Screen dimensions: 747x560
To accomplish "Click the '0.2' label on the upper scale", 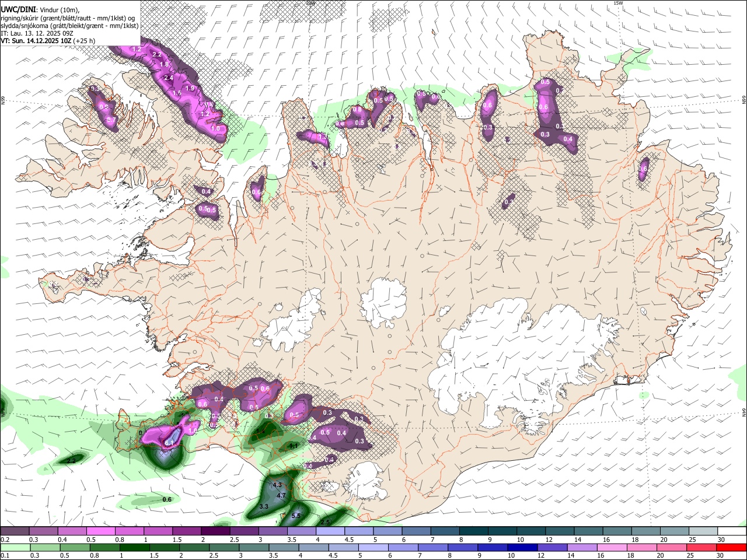I will point(5,540).
